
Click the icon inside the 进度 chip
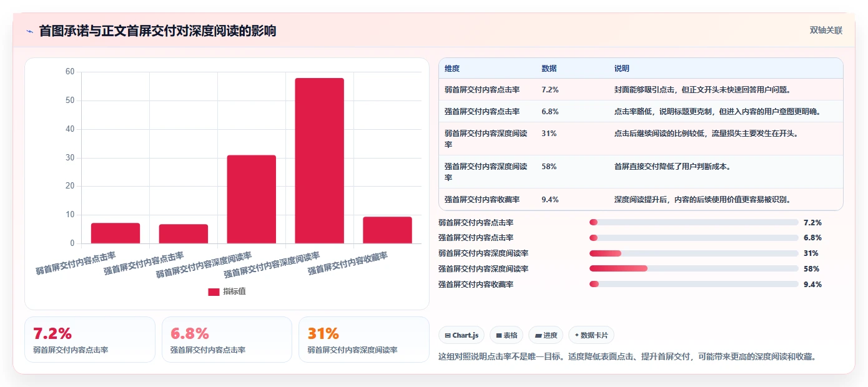(x=538, y=335)
